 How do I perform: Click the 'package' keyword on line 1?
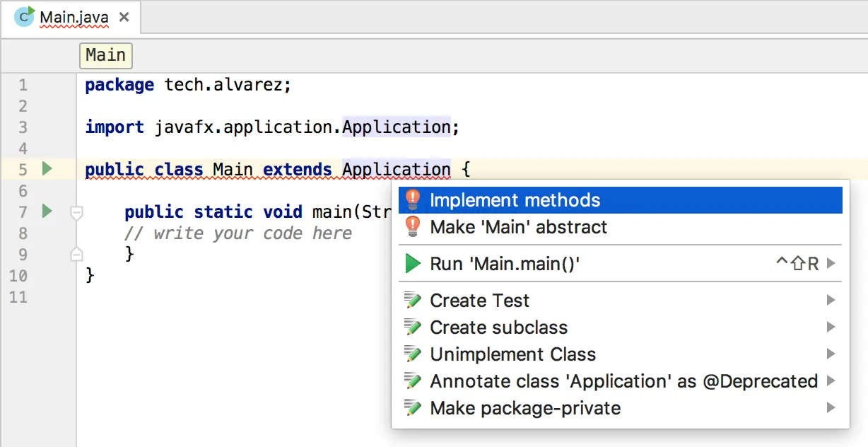point(119,86)
